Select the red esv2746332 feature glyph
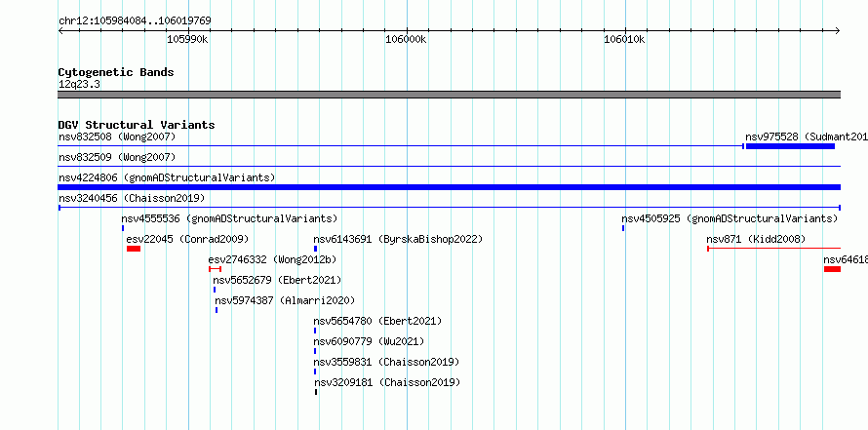 [215, 269]
